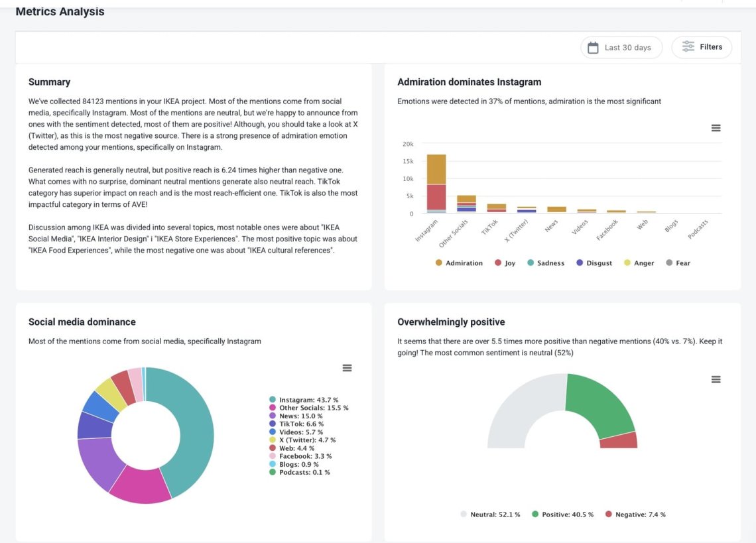
Task: Toggle the Joy series in the legend
Action: pos(505,263)
